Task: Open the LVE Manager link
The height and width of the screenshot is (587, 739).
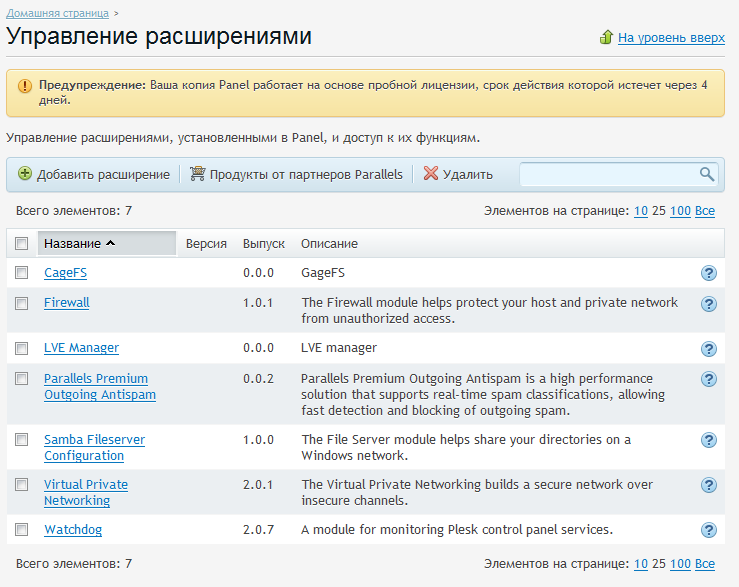Action: pyautogui.click(x=81, y=348)
